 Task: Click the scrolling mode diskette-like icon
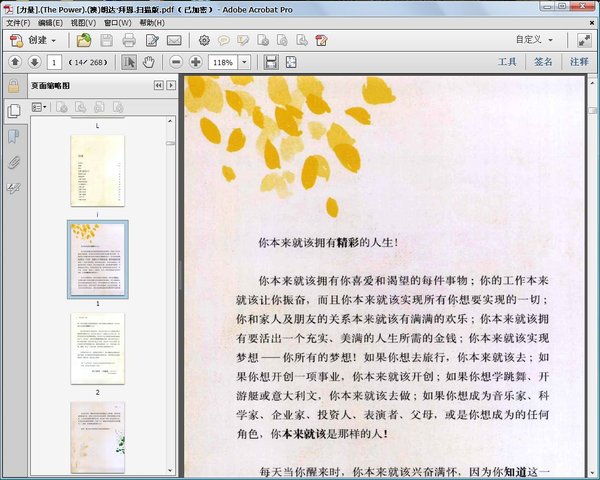[271, 62]
